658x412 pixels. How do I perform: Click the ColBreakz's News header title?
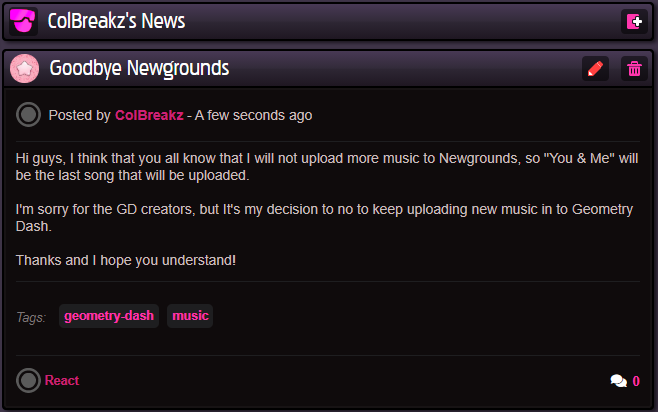point(116,21)
